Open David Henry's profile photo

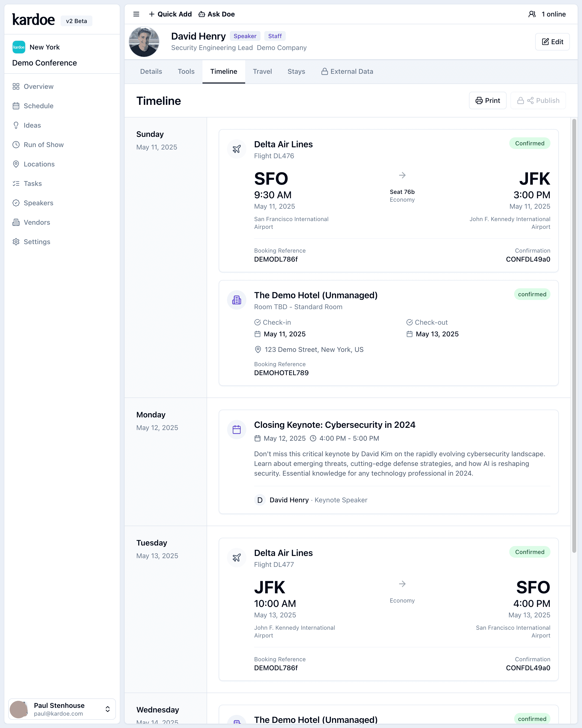tap(144, 42)
